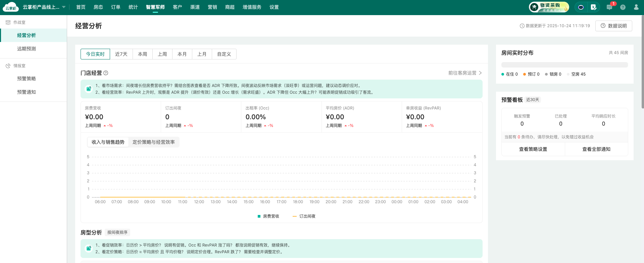
Task: Click 查看策略设置 button
Action: click(533, 149)
